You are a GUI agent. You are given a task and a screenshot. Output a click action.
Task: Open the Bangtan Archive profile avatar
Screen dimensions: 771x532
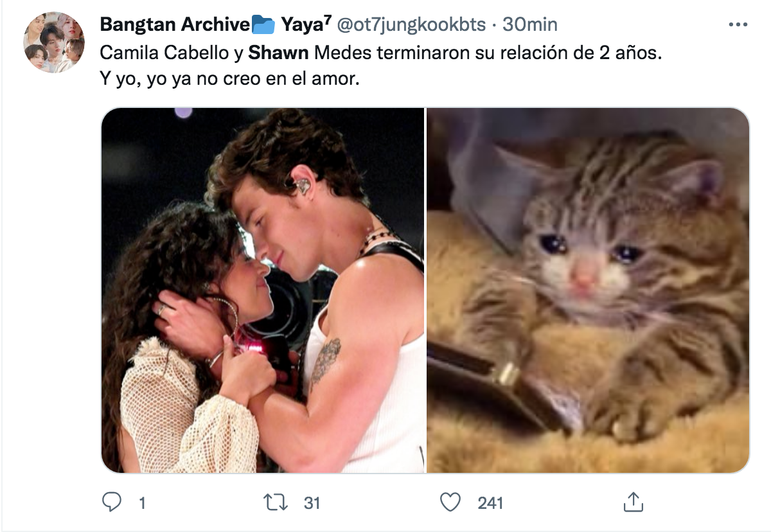(x=54, y=42)
